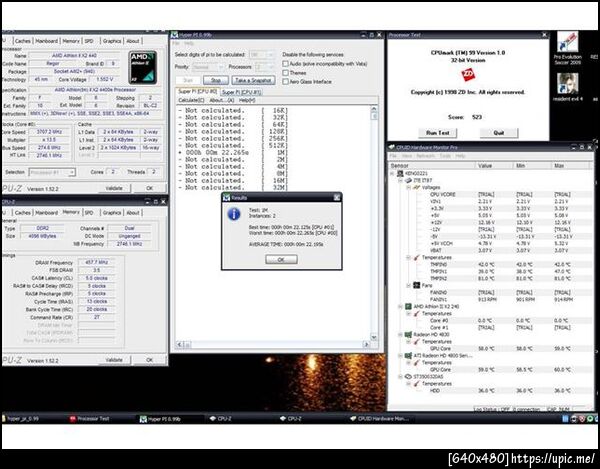The width and height of the screenshot is (600, 469).
Task: Click Run Test in Processor Test
Action: coord(437,133)
